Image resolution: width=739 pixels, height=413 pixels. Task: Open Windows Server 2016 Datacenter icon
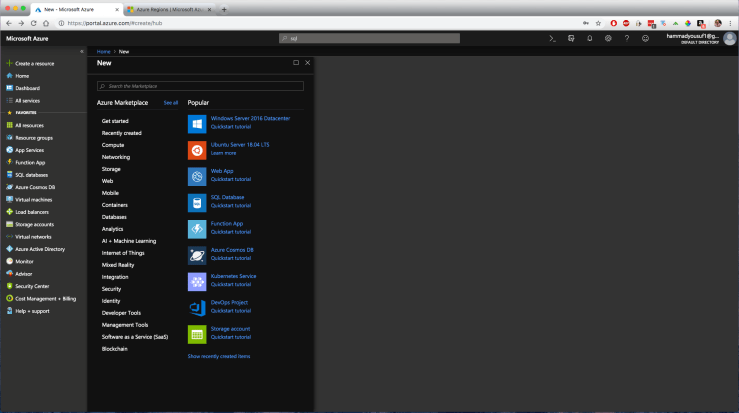(197, 124)
